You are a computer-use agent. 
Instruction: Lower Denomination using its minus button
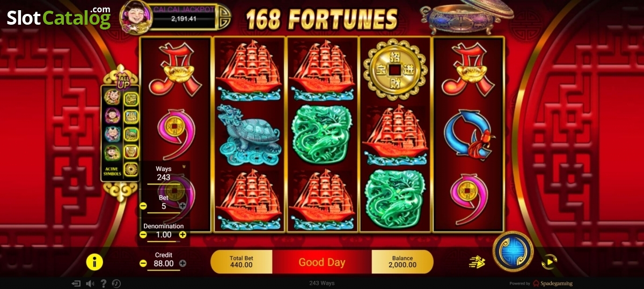[x=143, y=234]
